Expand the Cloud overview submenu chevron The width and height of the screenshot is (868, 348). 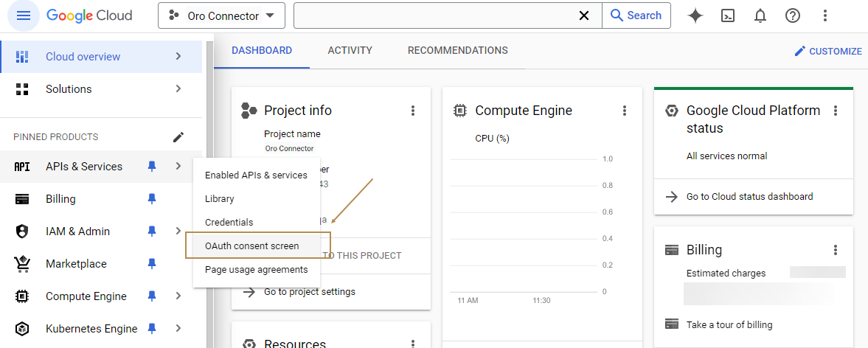pyautogui.click(x=178, y=57)
